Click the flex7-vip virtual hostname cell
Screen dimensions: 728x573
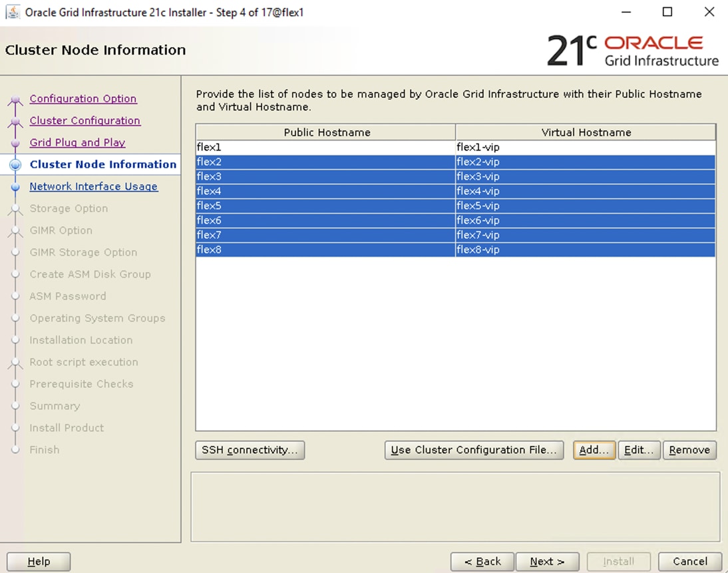pyautogui.click(x=586, y=235)
